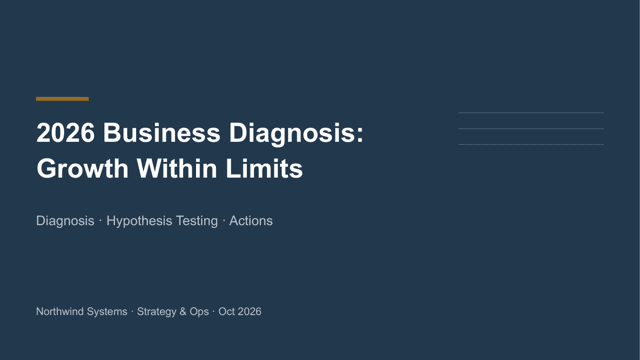Image resolution: width=640 pixels, height=360 pixels.
Task: Click the word "Growth" in the title
Action: 83,168
